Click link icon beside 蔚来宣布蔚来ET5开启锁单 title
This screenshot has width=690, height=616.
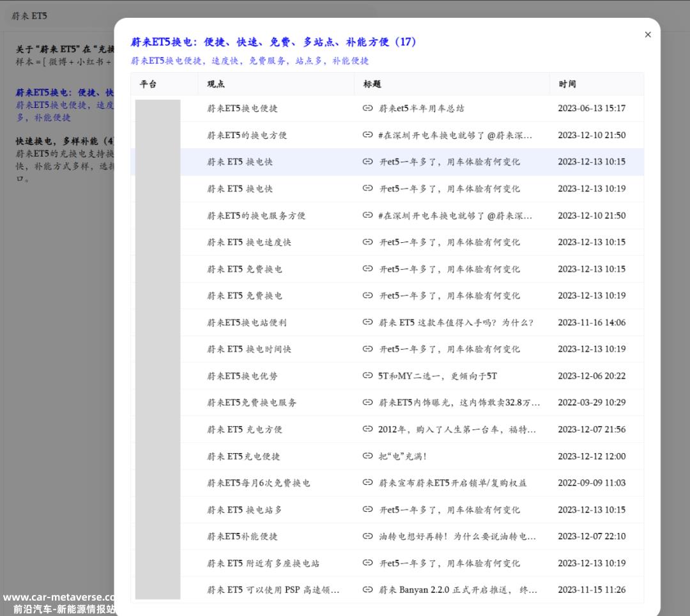pos(367,482)
